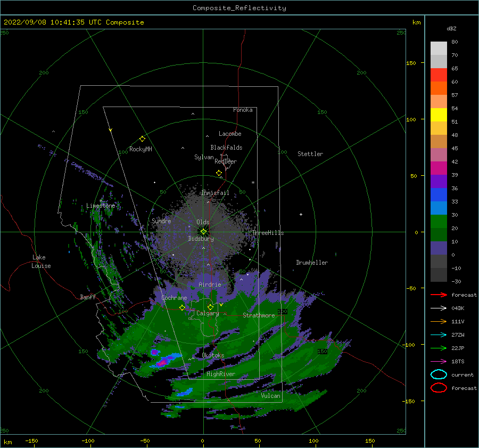The image size is (479, 448).
Task: Select the HighRiver label
Action: (221, 374)
